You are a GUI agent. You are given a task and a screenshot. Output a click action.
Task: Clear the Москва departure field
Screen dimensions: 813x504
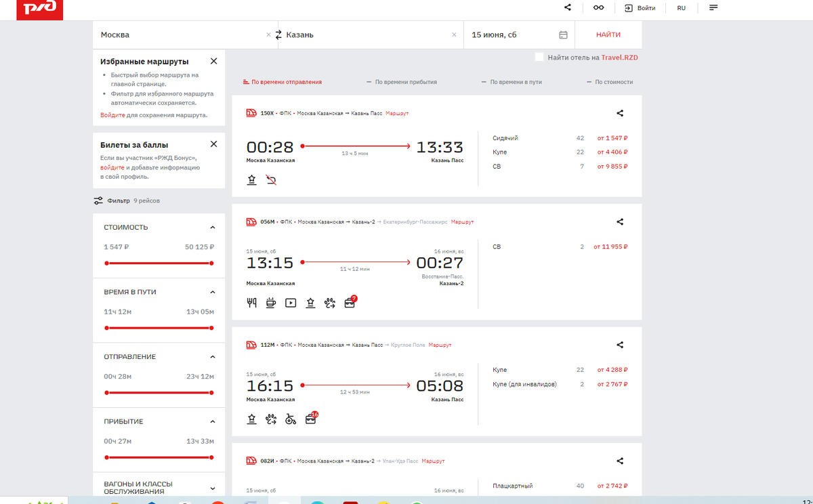click(x=268, y=35)
